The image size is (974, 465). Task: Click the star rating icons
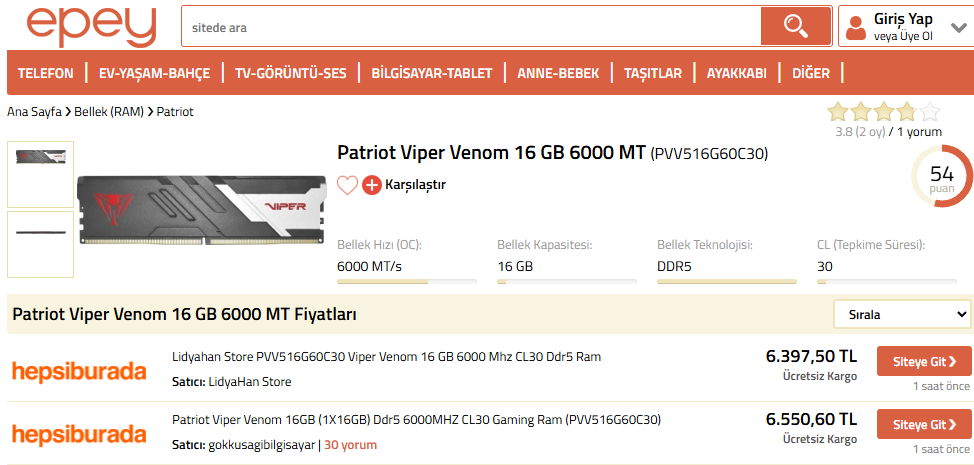pos(884,112)
